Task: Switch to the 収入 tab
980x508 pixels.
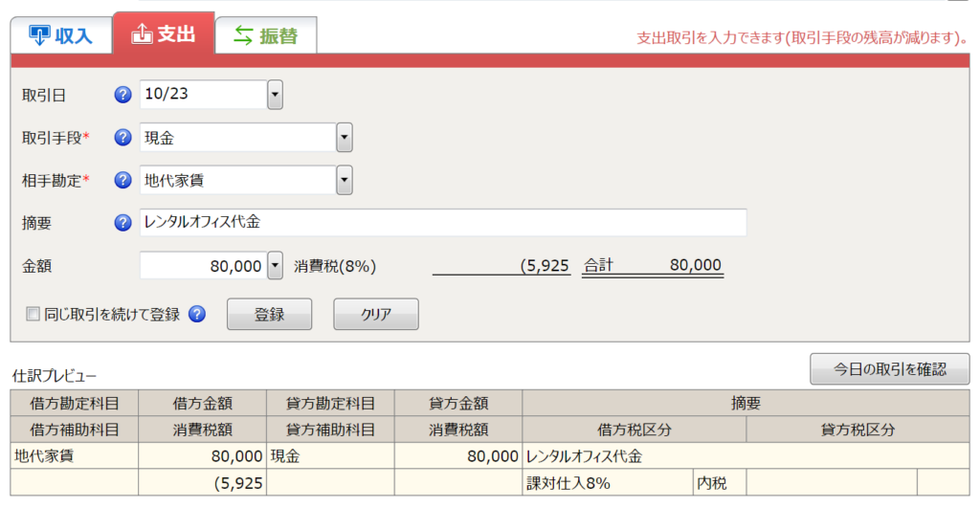Action: point(61,35)
